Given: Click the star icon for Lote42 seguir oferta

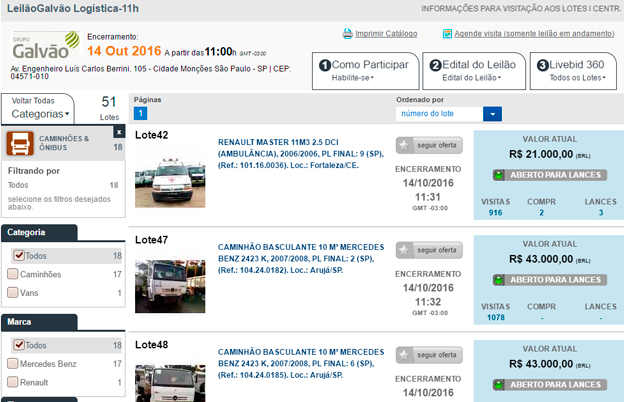Looking at the screenshot, I should (x=404, y=142).
